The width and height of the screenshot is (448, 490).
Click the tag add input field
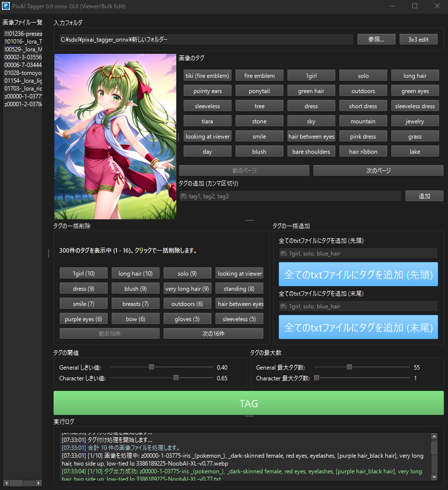pos(290,196)
